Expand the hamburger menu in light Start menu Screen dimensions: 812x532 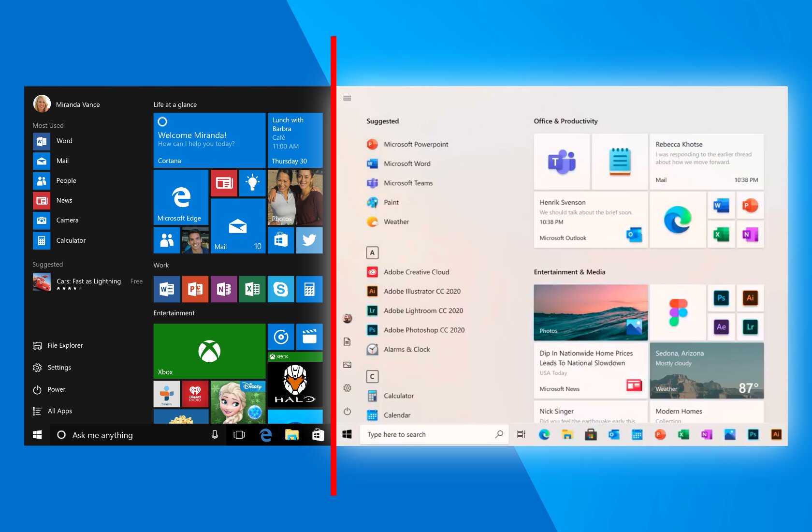(x=347, y=98)
